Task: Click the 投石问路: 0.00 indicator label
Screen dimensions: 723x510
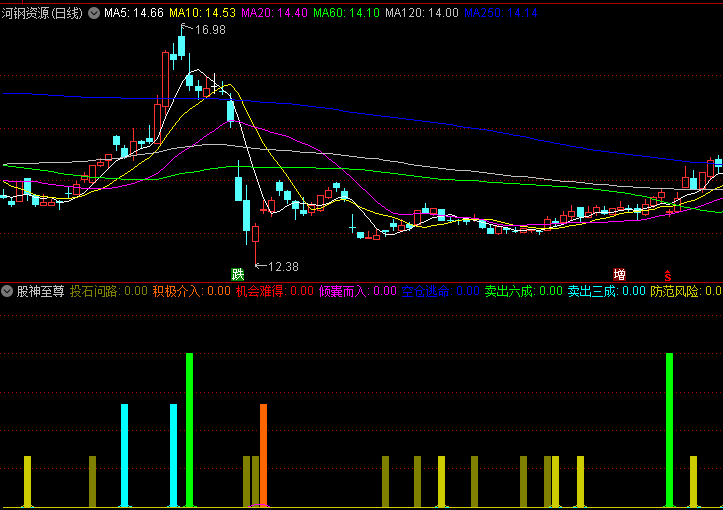Action: pyautogui.click(x=109, y=291)
